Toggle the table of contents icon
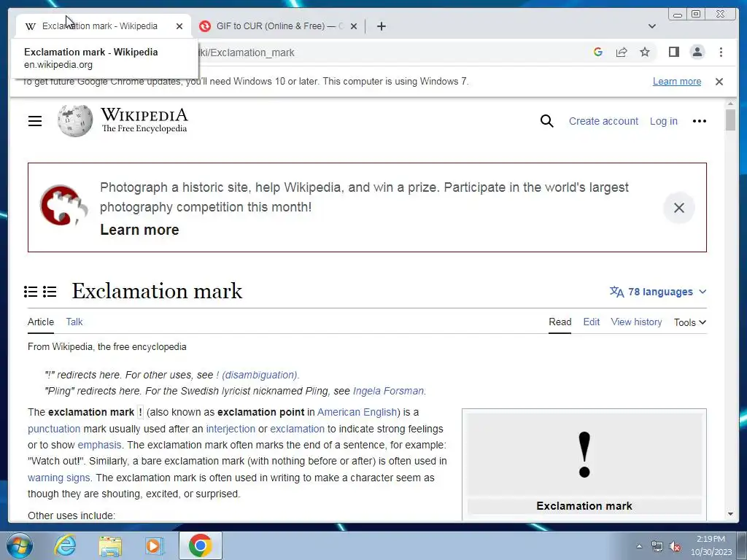Image resolution: width=747 pixels, height=560 pixels. 31,292
